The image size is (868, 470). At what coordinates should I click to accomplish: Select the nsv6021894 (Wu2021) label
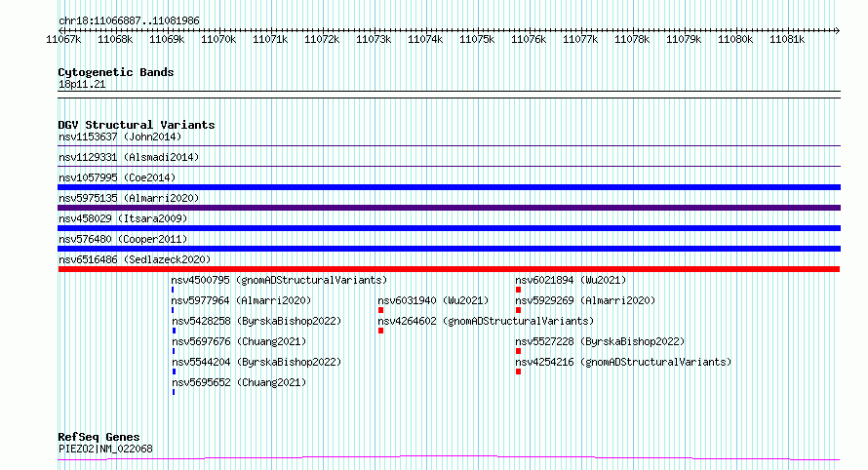pos(571,280)
